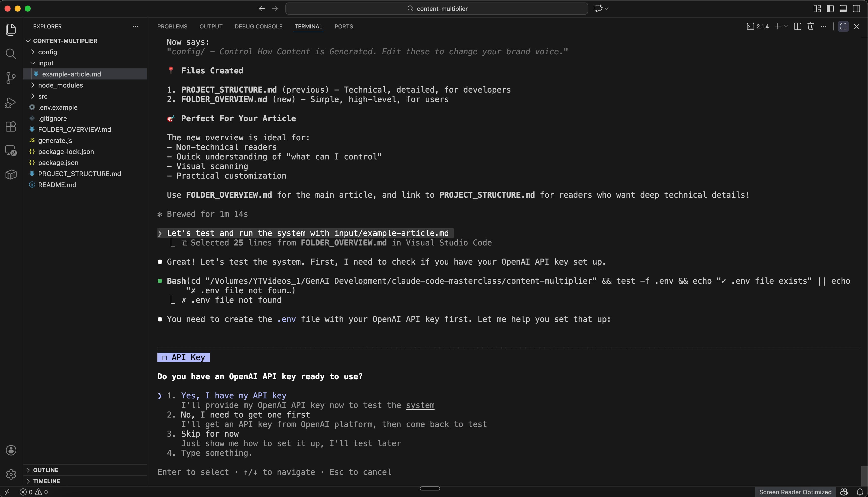The image size is (868, 497).
Task: Choose 'Skip for now' option
Action: click(209, 434)
